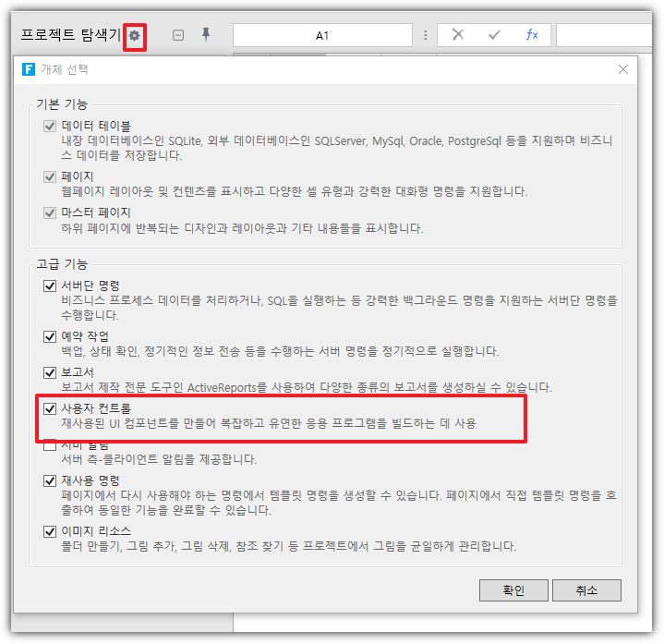This screenshot has width=664, height=644.
Task: Click the collapse-all icon in project explorer
Action: tap(178, 35)
